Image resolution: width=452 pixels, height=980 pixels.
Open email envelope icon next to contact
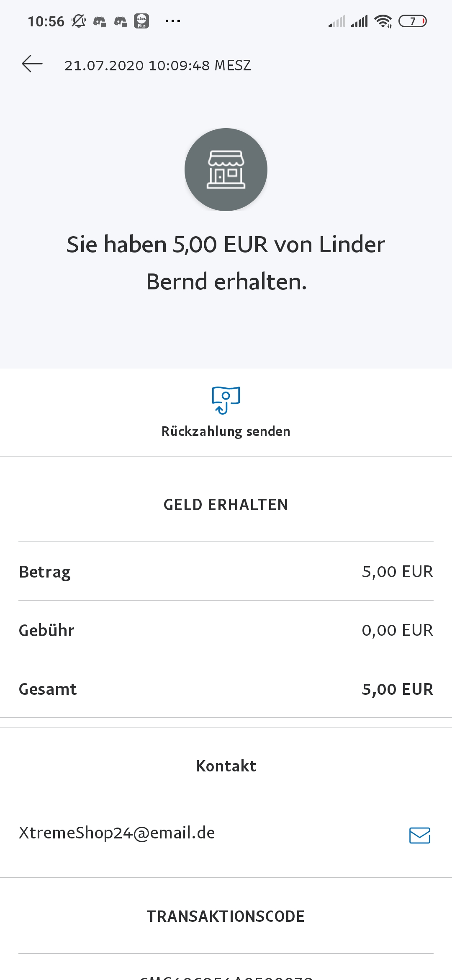419,835
